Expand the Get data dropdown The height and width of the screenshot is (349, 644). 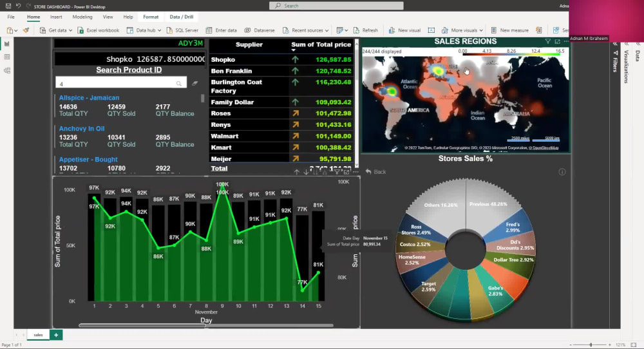[x=70, y=31]
